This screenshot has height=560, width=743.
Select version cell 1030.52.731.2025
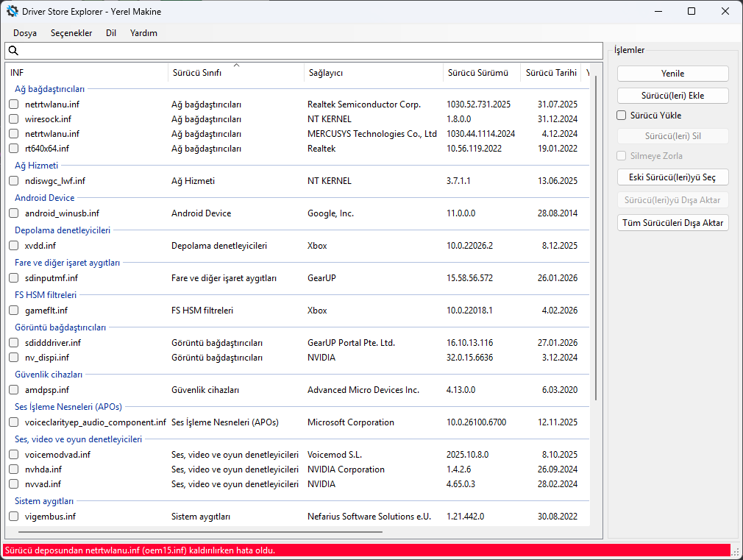(x=479, y=104)
